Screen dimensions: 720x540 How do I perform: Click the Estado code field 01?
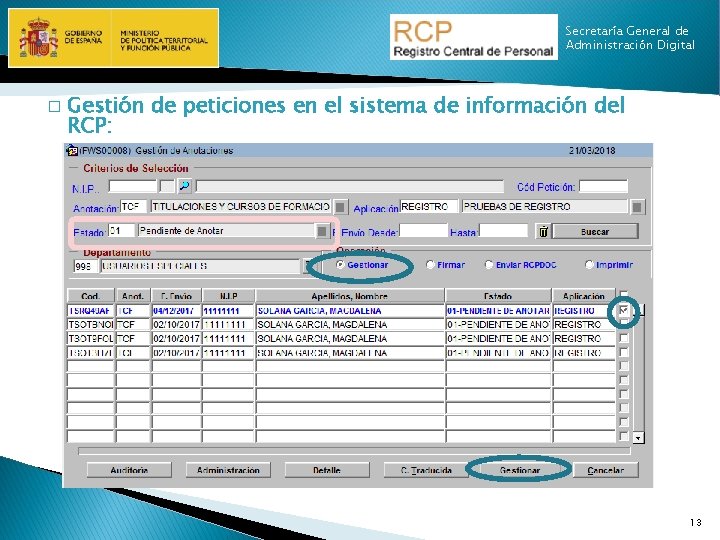coord(122,231)
